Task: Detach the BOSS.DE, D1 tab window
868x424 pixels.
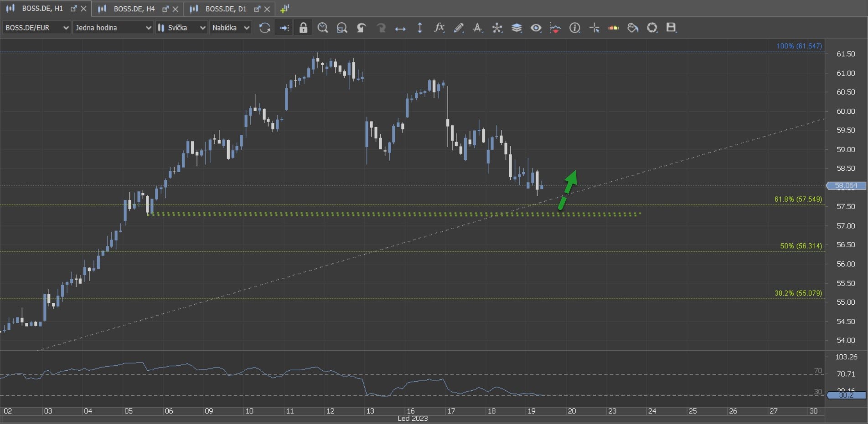Action: pyautogui.click(x=257, y=9)
